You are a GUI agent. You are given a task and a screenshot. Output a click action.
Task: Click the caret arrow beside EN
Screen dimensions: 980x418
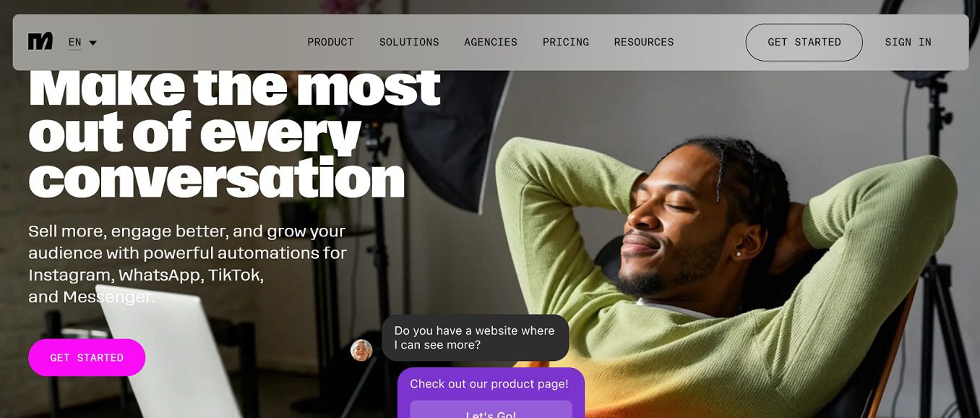click(93, 43)
